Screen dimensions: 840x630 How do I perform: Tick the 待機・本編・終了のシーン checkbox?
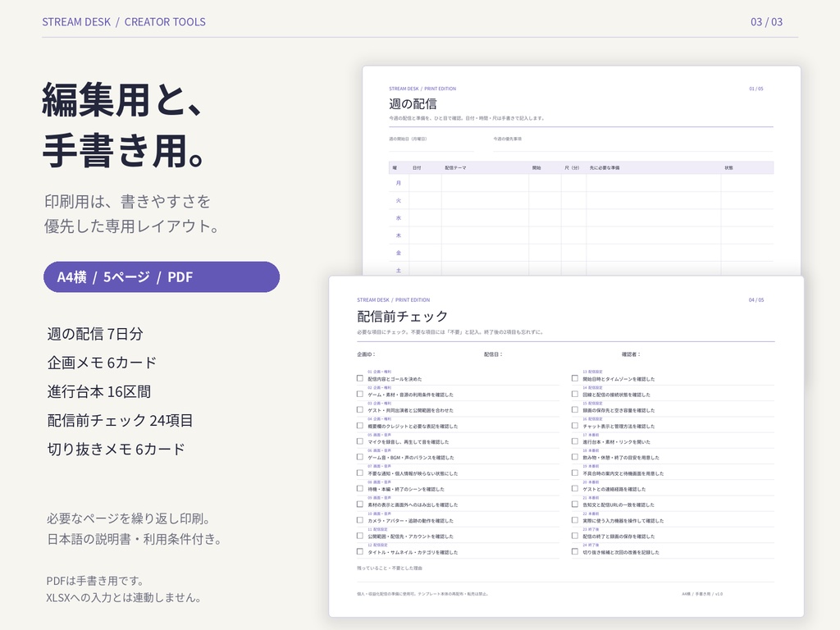point(360,489)
